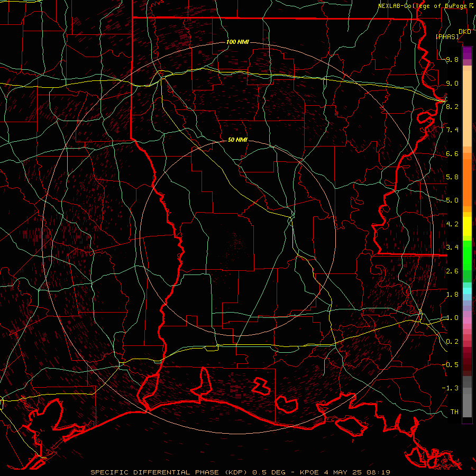Click the -0.5 legend value label
The height and width of the screenshot is (476, 476).
pos(450,364)
